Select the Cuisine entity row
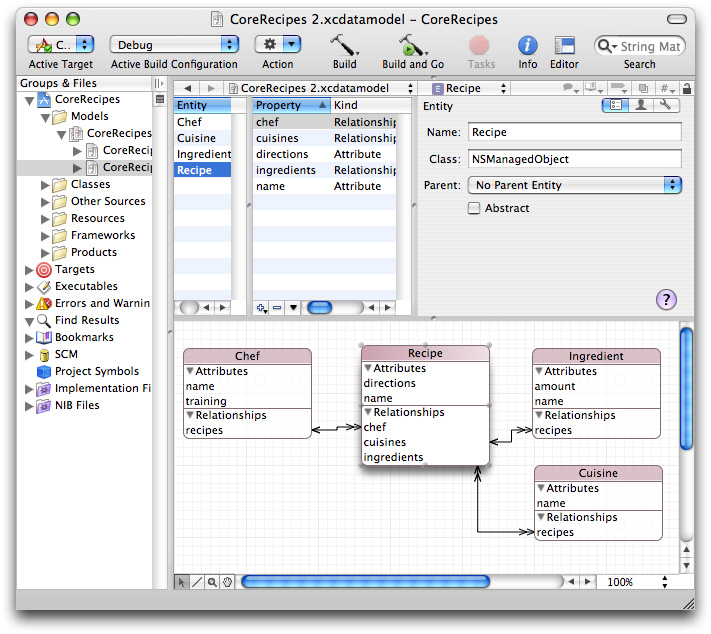 click(202, 138)
